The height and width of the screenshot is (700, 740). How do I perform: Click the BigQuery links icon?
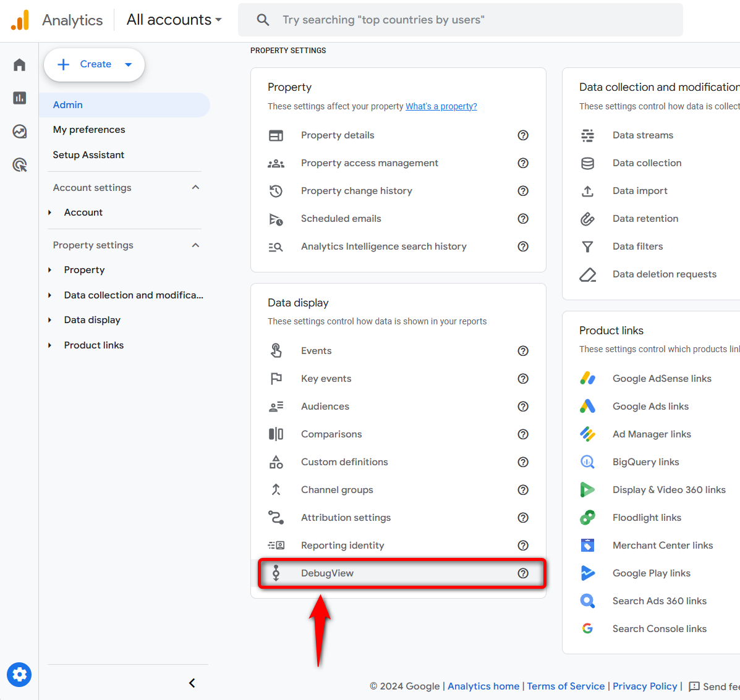point(587,462)
